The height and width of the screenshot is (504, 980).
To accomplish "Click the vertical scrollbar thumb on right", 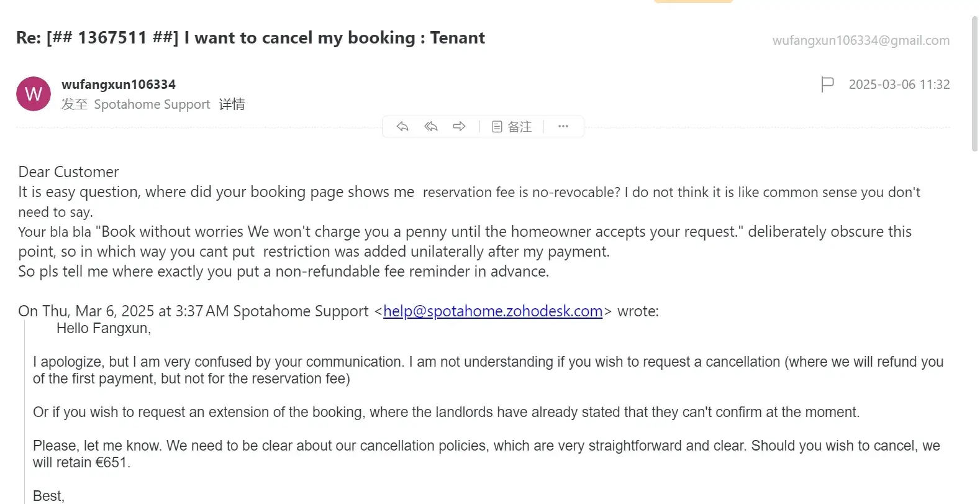I will pos(974,84).
